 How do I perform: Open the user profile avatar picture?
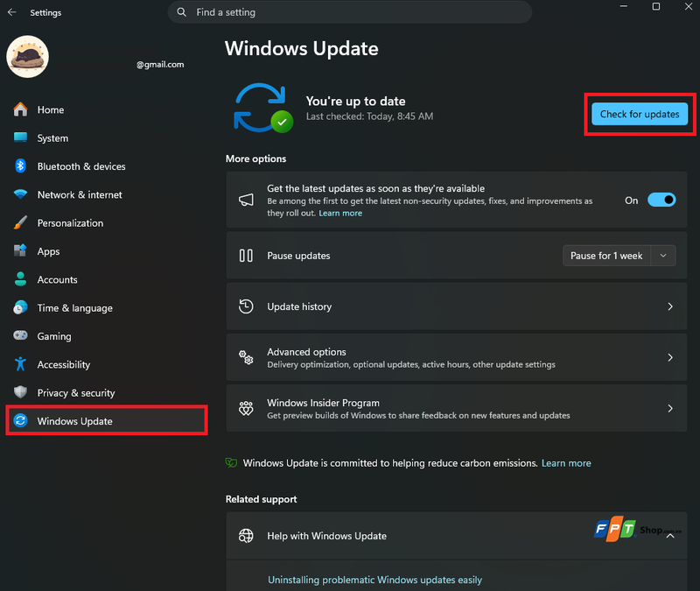pyautogui.click(x=28, y=57)
